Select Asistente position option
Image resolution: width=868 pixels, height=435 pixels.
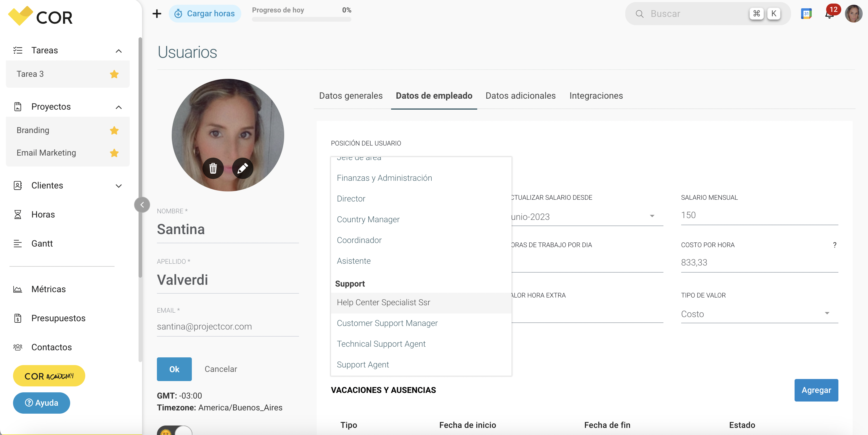(421, 261)
